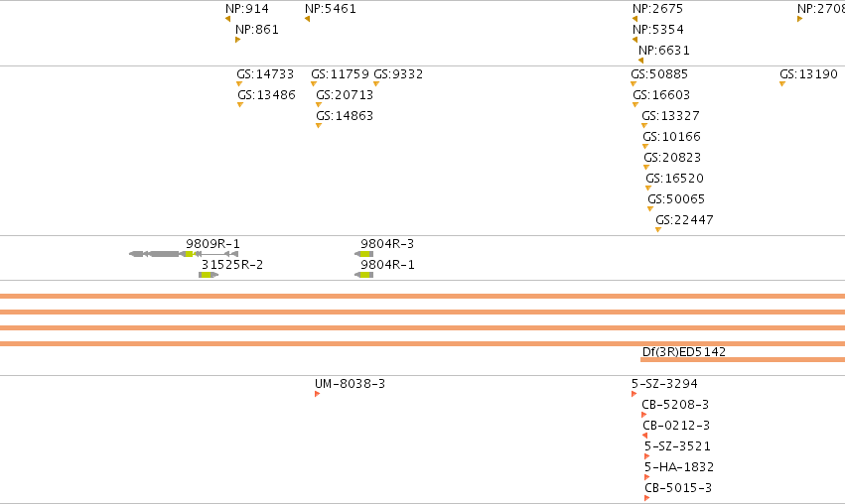Click the NP:914 insertion marker label

(x=247, y=9)
